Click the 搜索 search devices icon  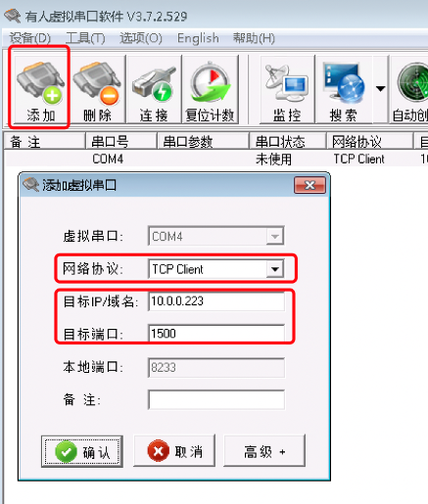[x=344, y=89]
